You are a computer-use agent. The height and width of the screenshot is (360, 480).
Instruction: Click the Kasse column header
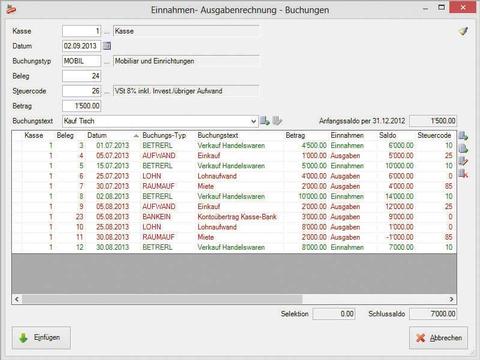pyautogui.click(x=34, y=136)
